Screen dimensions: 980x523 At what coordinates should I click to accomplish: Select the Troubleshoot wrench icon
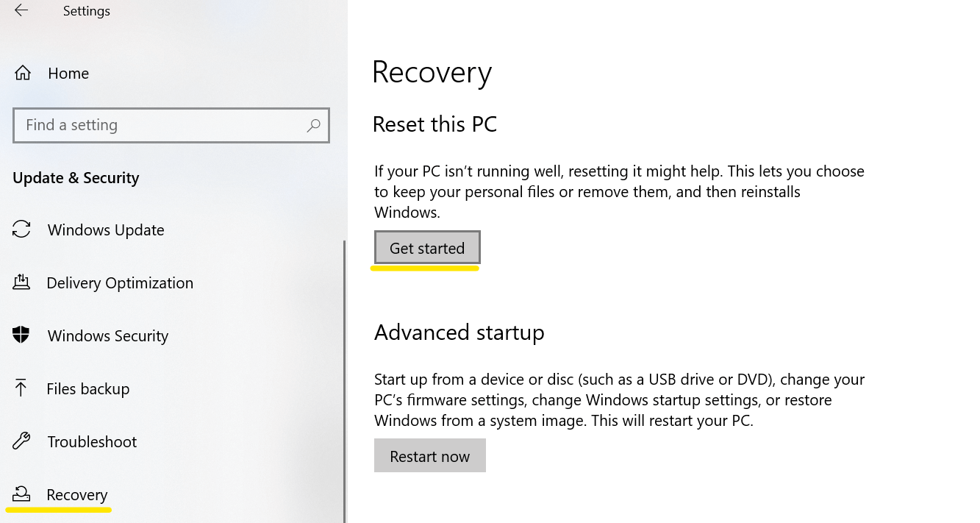point(21,441)
